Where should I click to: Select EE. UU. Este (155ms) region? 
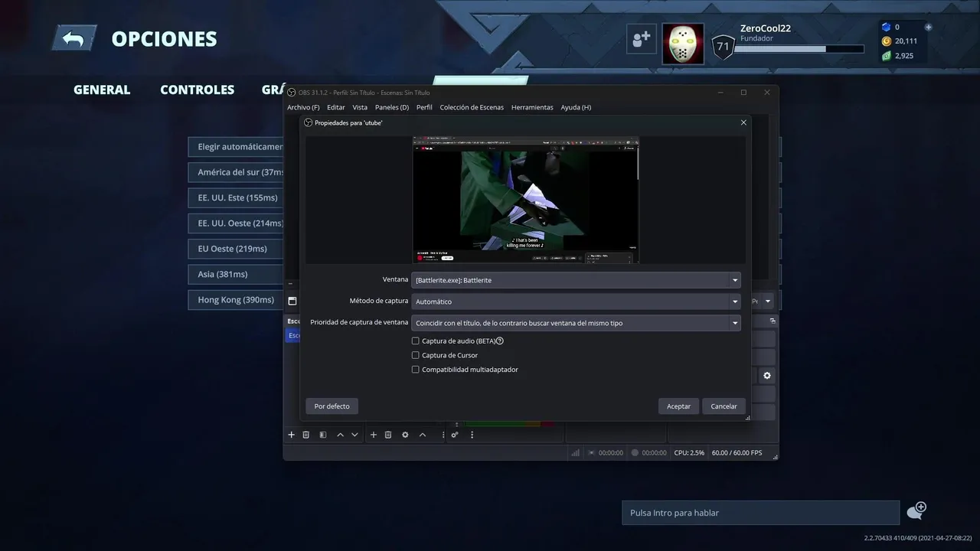tap(236, 197)
